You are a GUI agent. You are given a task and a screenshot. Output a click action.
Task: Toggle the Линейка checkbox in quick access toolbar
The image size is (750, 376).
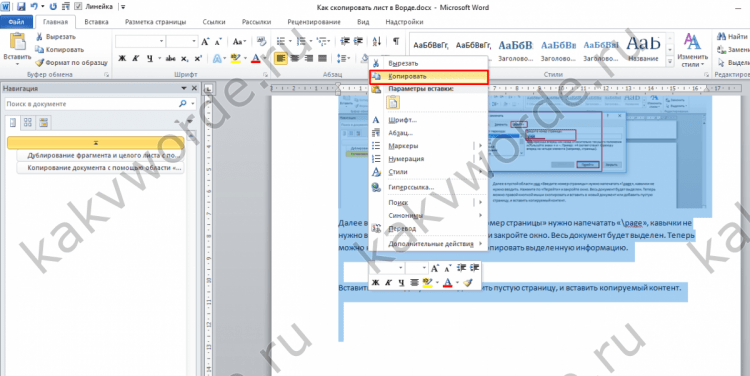click(x=78, y=7)
